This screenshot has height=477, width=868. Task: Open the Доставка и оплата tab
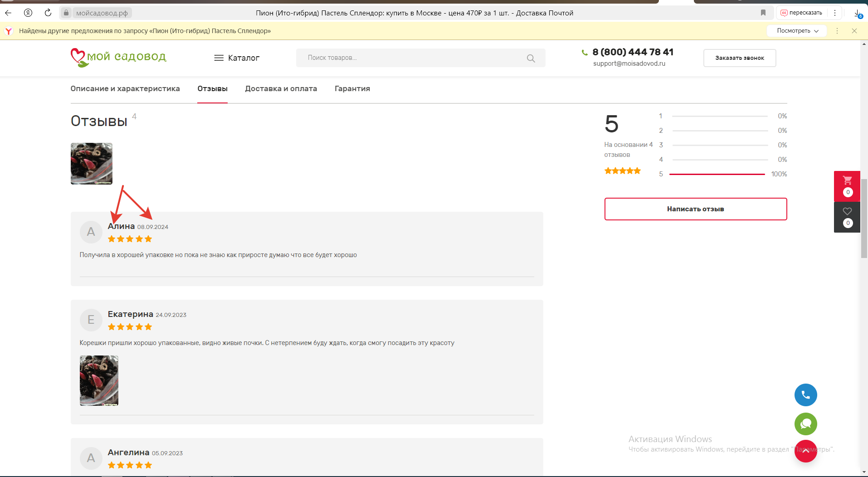281,89
